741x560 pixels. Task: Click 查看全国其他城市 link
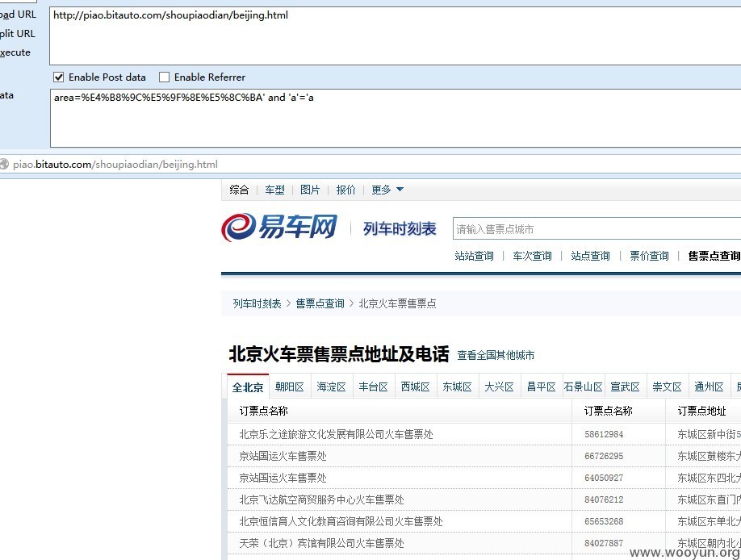pos(496,355)
